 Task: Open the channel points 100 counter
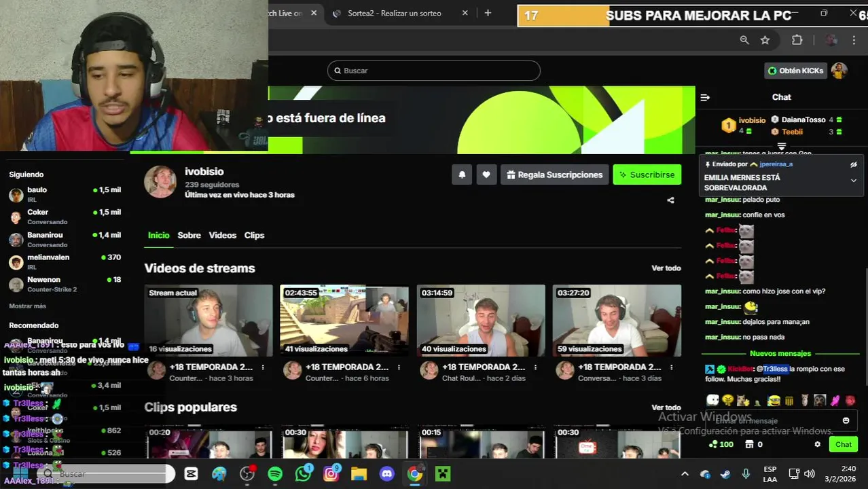[x=721, y=444]
